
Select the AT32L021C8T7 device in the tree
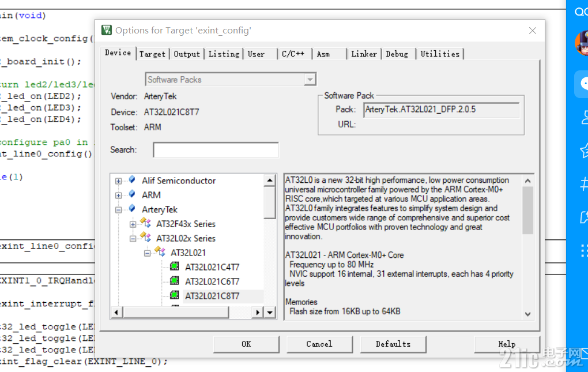pos(212,296)
